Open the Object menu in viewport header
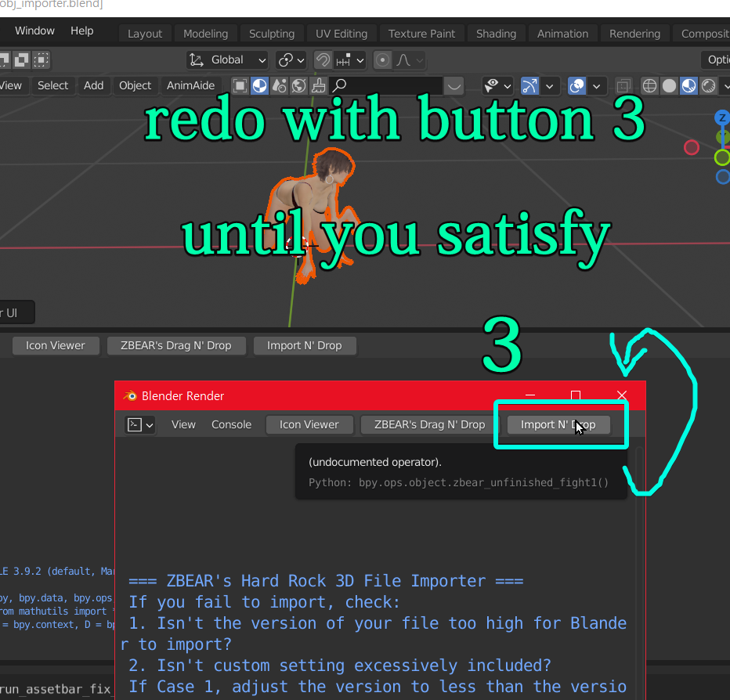This screenshot has height=700, width=730. [x=135, y=85]
